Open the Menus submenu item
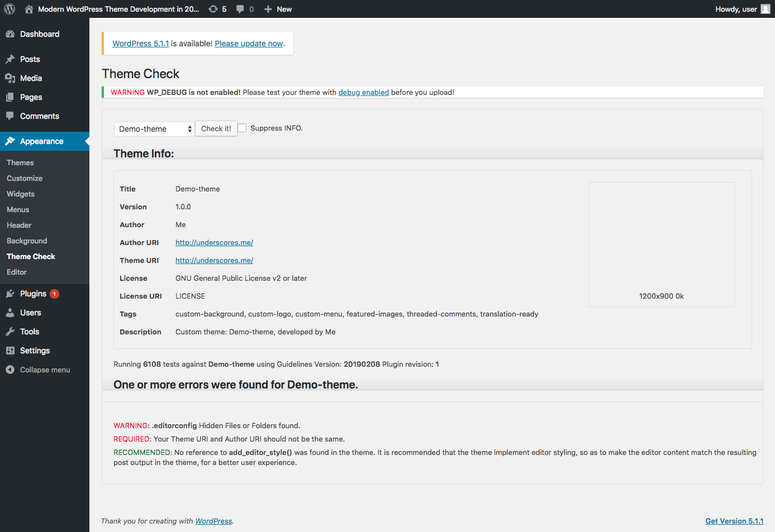Image resolution: width=775 pixels, height=532 pixels. [18, 209]
